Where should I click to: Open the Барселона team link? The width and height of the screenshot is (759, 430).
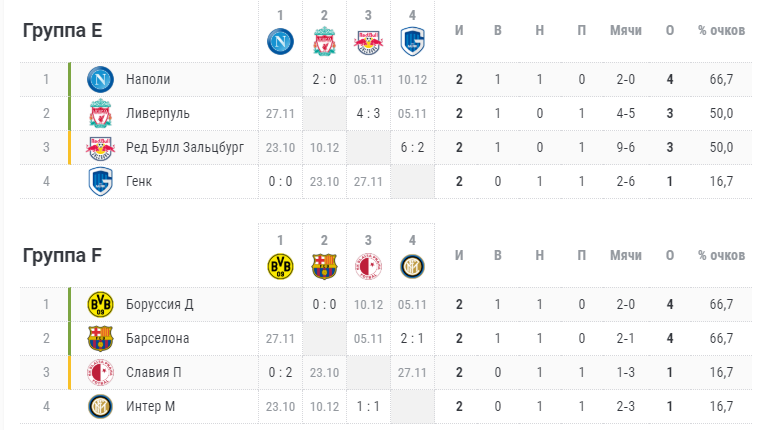click(157, 338)
